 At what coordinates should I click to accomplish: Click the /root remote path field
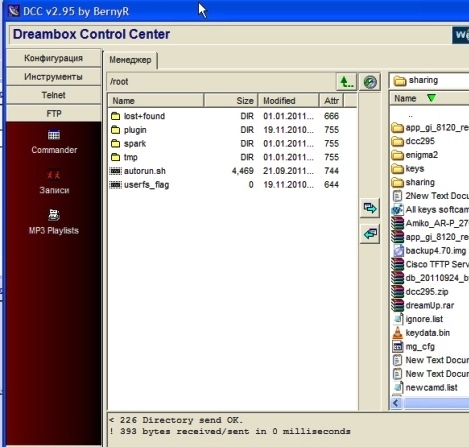221,82
